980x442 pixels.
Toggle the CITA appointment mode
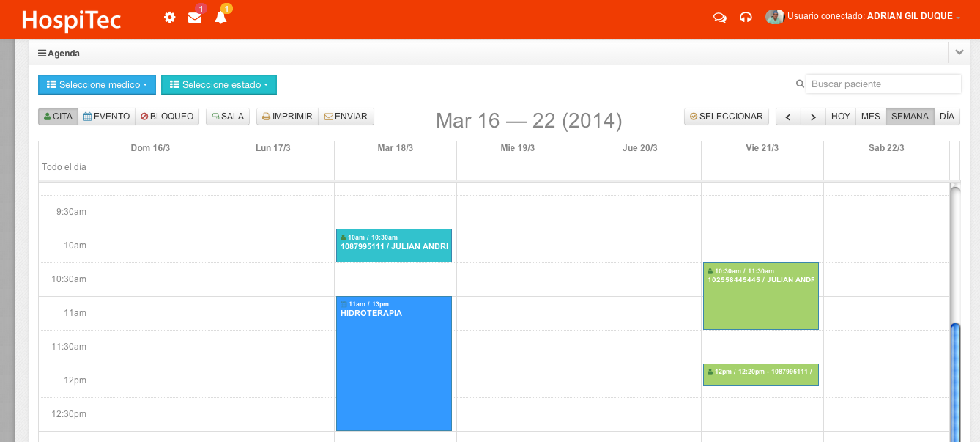[x=58, y=117]
